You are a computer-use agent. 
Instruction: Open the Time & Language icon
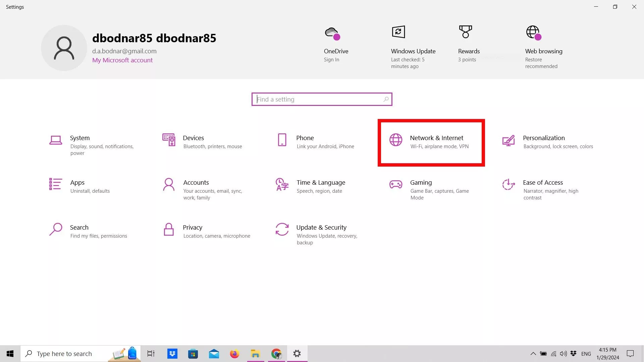coord(282,184)
